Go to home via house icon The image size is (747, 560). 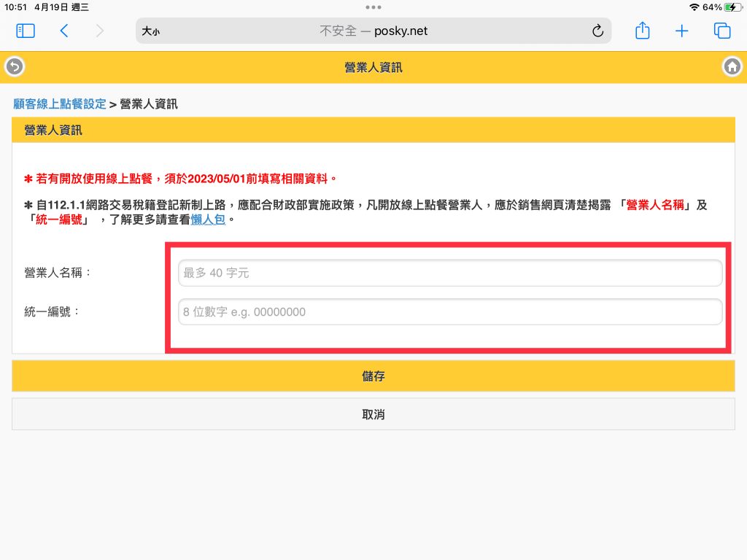pyautogui.click(x=732, y=66)
